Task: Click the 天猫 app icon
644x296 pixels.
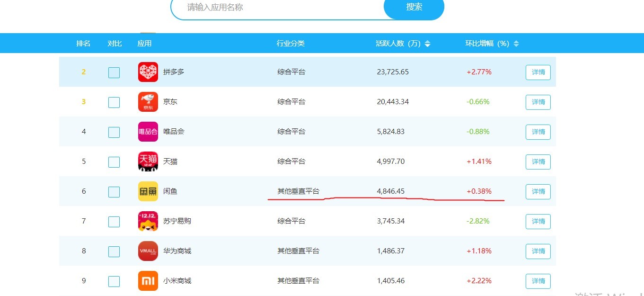Action: click(x=148, y=161)
